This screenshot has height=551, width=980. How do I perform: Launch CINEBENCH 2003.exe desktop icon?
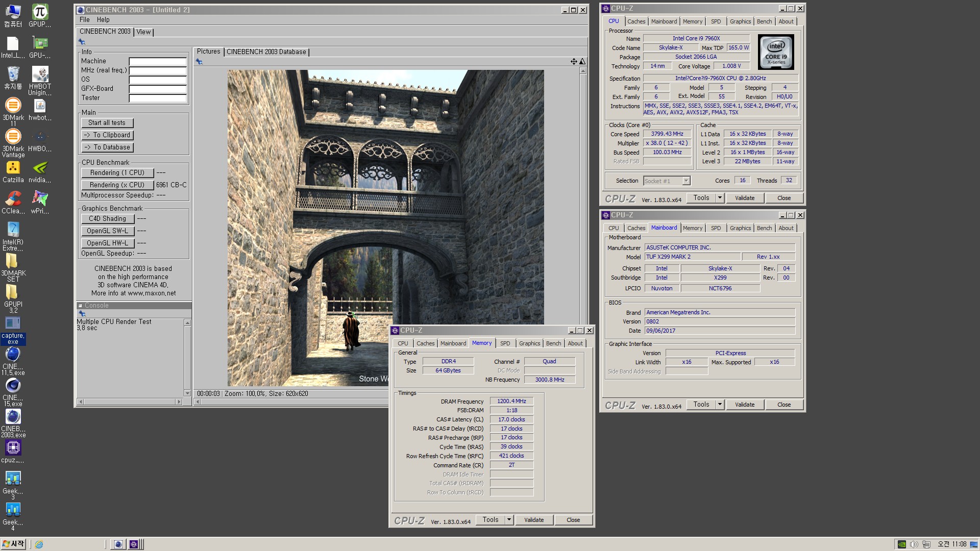[x=13, y=423]
